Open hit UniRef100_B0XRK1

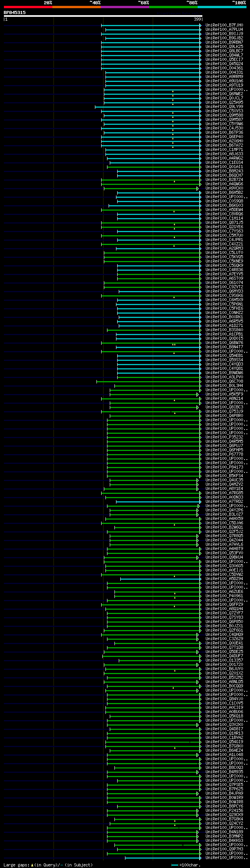224,317
